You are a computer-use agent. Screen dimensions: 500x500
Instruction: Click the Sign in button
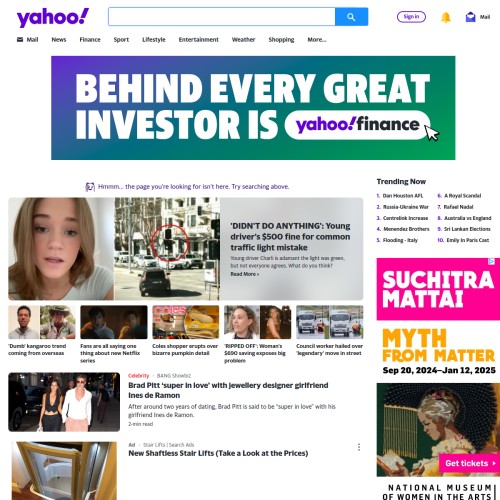411,17
